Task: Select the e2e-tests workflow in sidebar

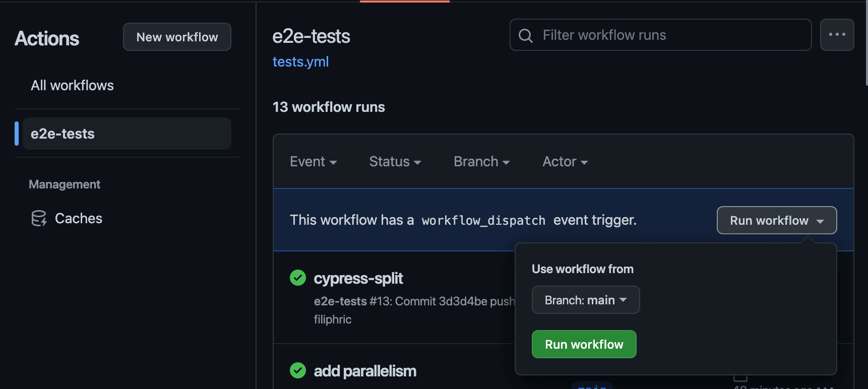Action: coord(127,134)
